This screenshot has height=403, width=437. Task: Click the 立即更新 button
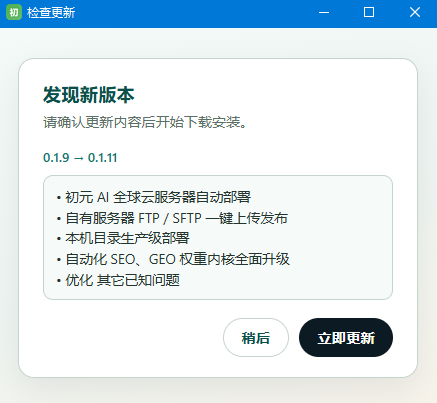346,337
